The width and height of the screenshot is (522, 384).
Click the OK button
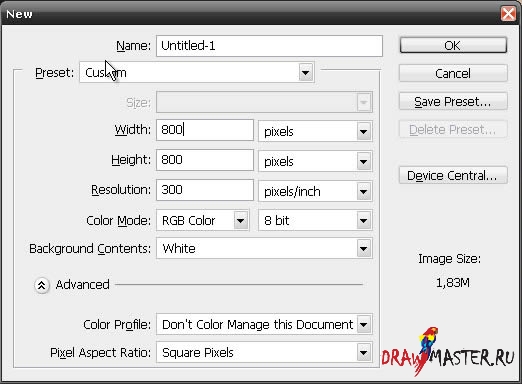pos(453,45)
